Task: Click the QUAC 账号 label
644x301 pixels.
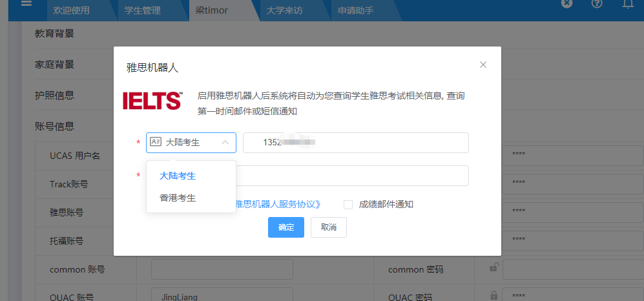Action: [x=72, y=297]
